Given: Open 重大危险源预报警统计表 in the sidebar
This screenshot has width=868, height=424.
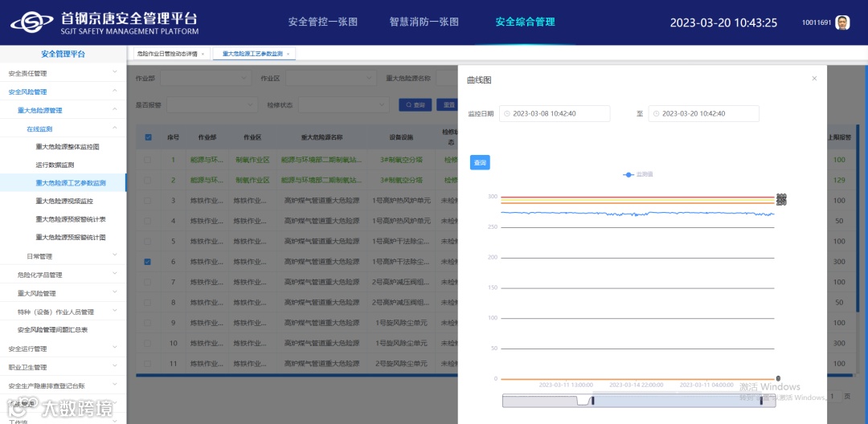Looking at the screenshot, I should [71, 219].
